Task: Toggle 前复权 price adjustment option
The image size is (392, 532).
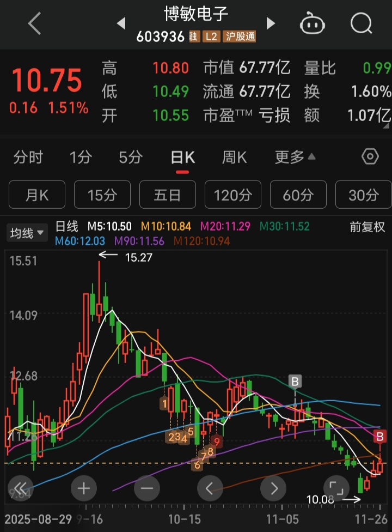Action: 367,227
